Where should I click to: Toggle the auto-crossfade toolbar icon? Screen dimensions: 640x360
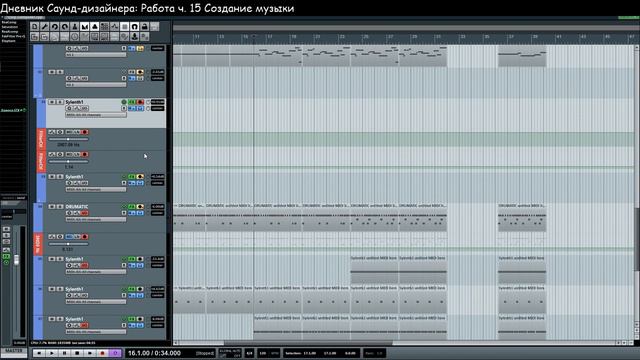point(84,27)
